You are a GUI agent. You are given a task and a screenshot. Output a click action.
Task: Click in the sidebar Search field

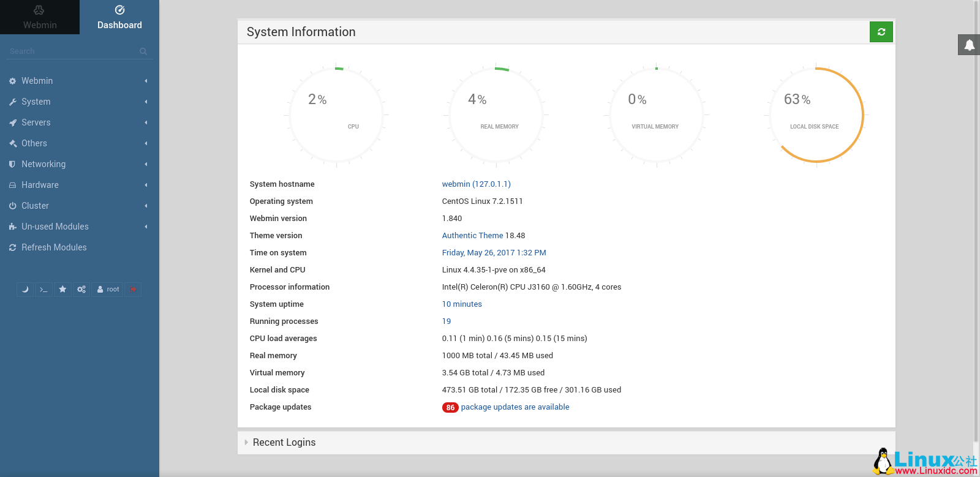[x=70, y=51]
